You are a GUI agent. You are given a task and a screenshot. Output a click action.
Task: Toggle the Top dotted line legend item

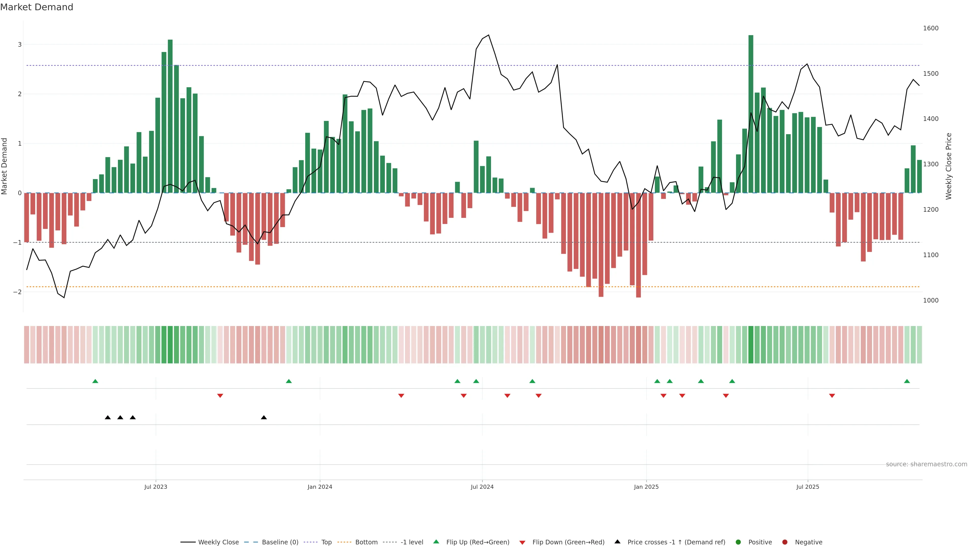coord(326,542)
